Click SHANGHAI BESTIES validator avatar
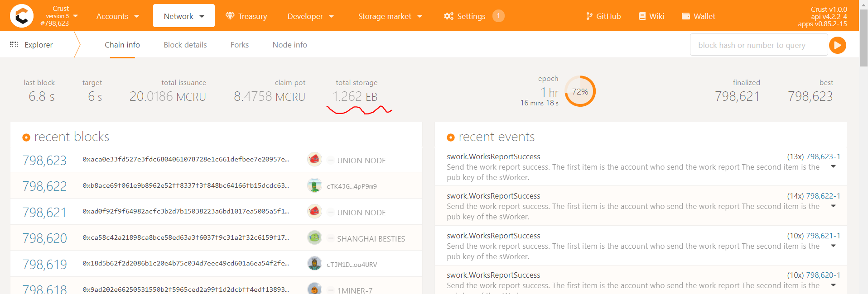This screenshot has width=868, height=294. pos(314,237)
